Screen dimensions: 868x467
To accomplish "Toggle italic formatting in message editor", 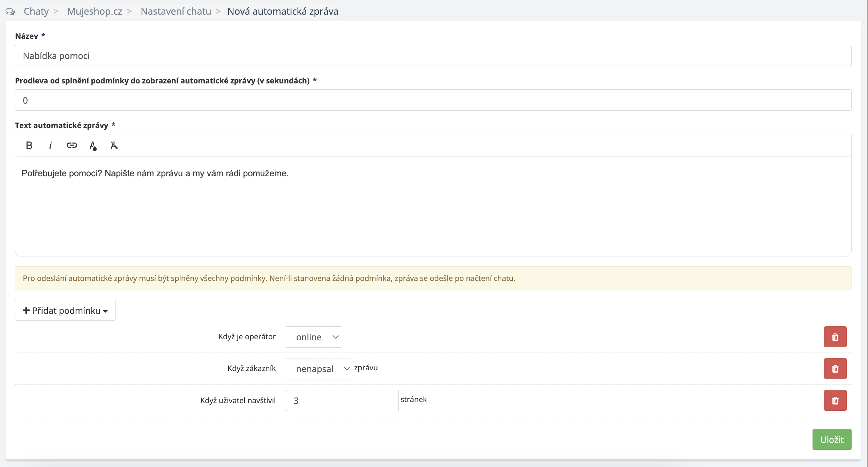I will (51, 145).
